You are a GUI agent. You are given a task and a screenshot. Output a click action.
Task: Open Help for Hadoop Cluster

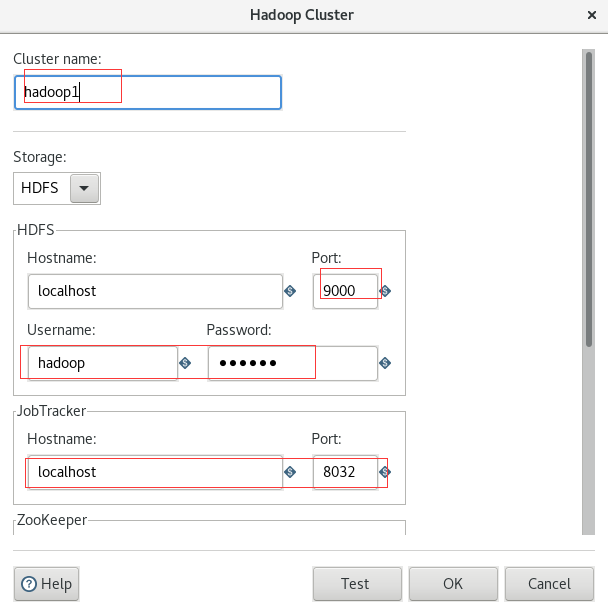tap(46, 584)
